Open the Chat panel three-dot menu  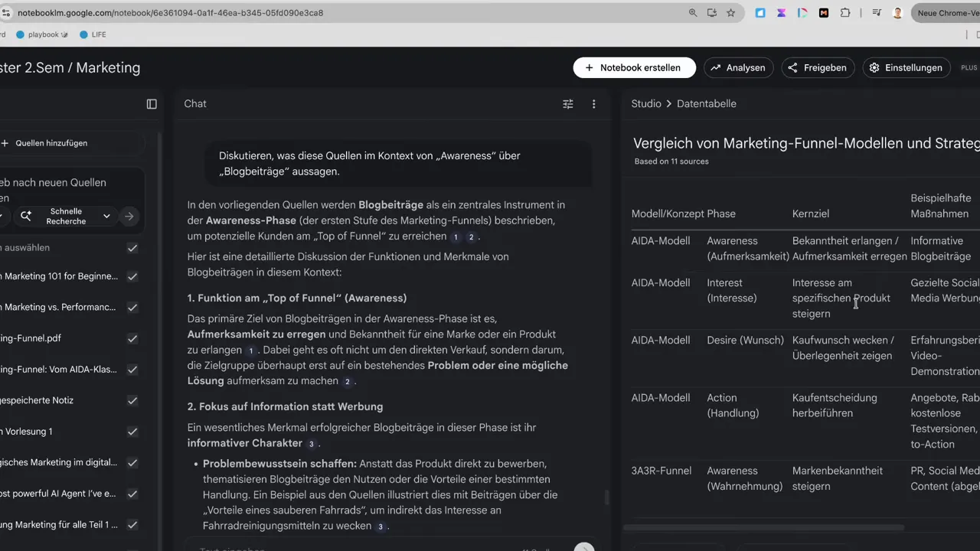coord(593,103)
